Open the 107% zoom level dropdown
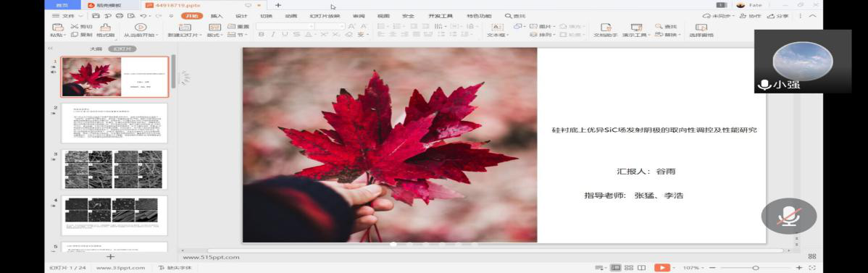The image size is (868, 273). coord(693,268)
